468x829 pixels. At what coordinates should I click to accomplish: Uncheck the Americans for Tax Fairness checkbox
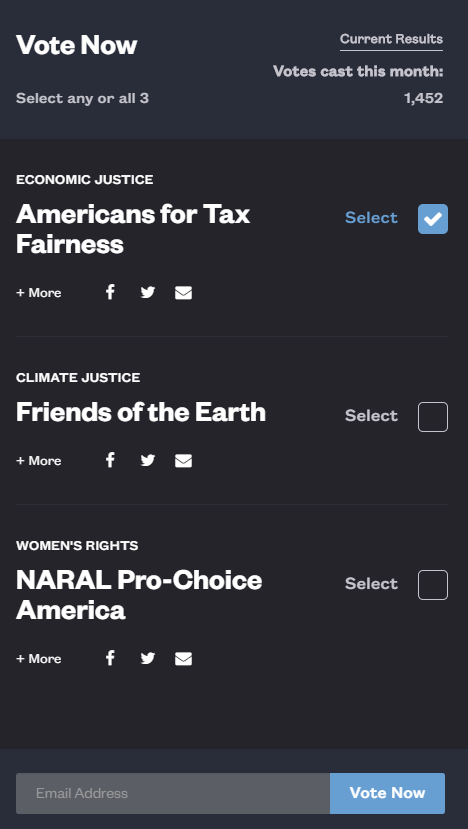[x=433, y=219]
